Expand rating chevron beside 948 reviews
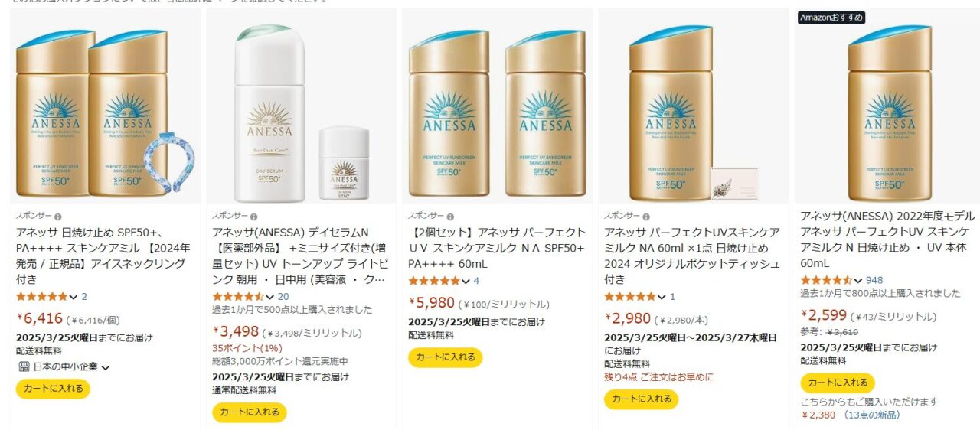Image resolution: width=980 pixels, height=430 pixels. 858,281
